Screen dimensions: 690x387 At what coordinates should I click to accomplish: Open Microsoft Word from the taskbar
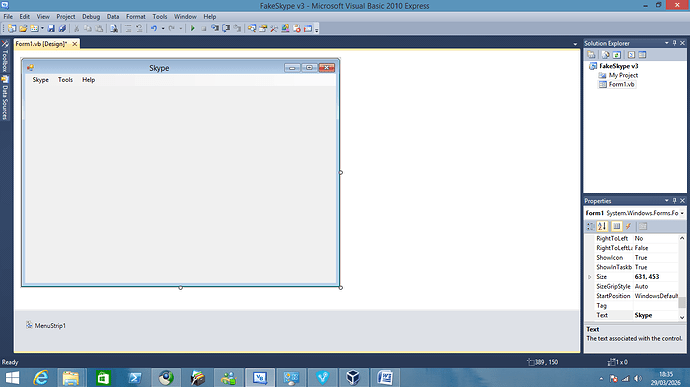pyautogui.click(x=385, y=378)
